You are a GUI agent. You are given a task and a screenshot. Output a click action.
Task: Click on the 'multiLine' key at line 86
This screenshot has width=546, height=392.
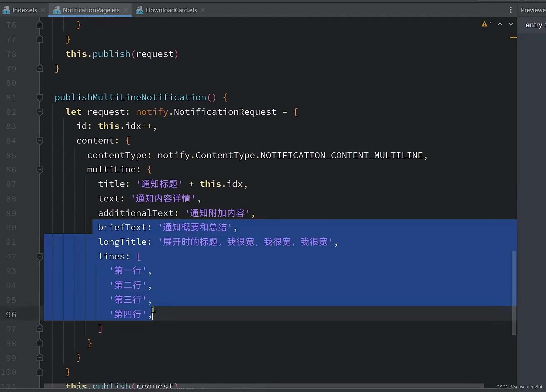coord(111,169)
